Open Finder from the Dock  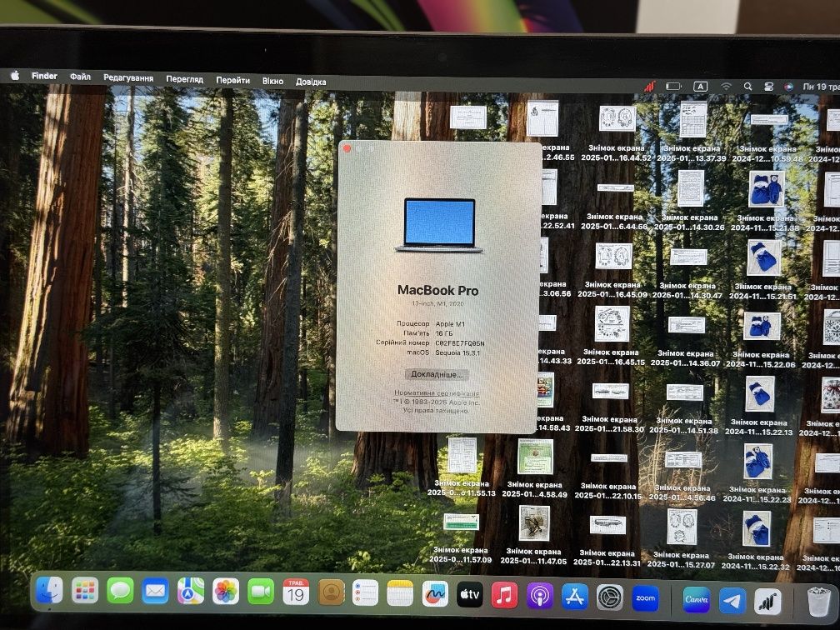tap(49, 590)
